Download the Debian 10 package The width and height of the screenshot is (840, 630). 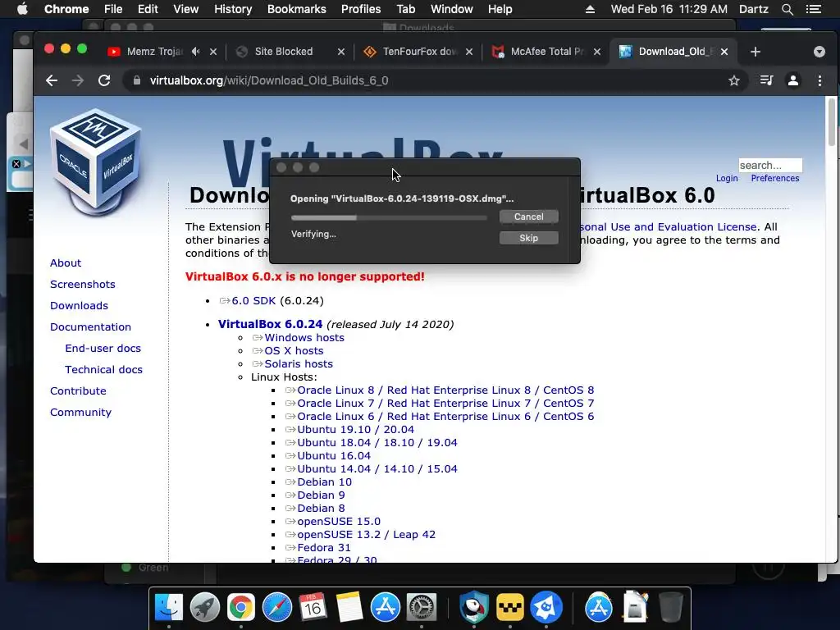pos(325,482)
